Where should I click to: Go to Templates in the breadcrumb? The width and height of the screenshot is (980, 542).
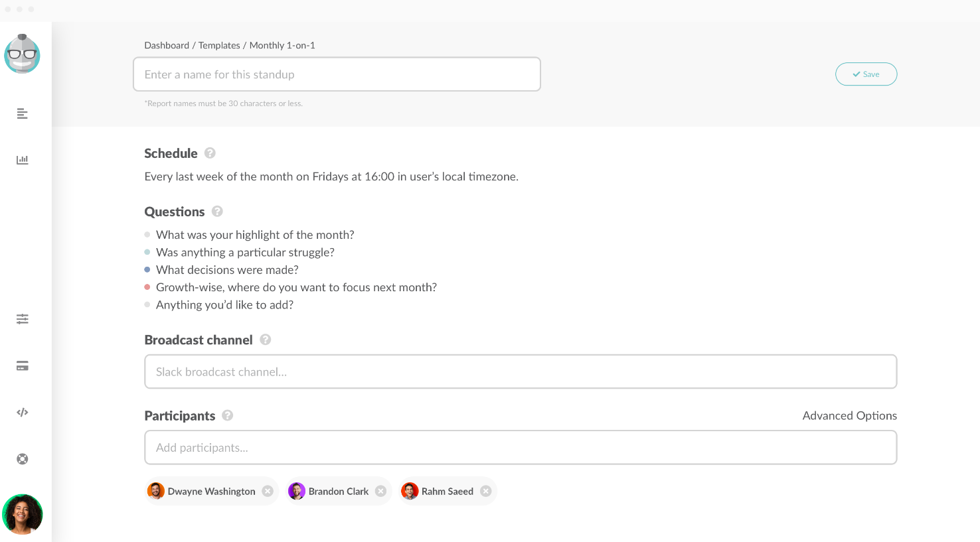click(219, 46)
